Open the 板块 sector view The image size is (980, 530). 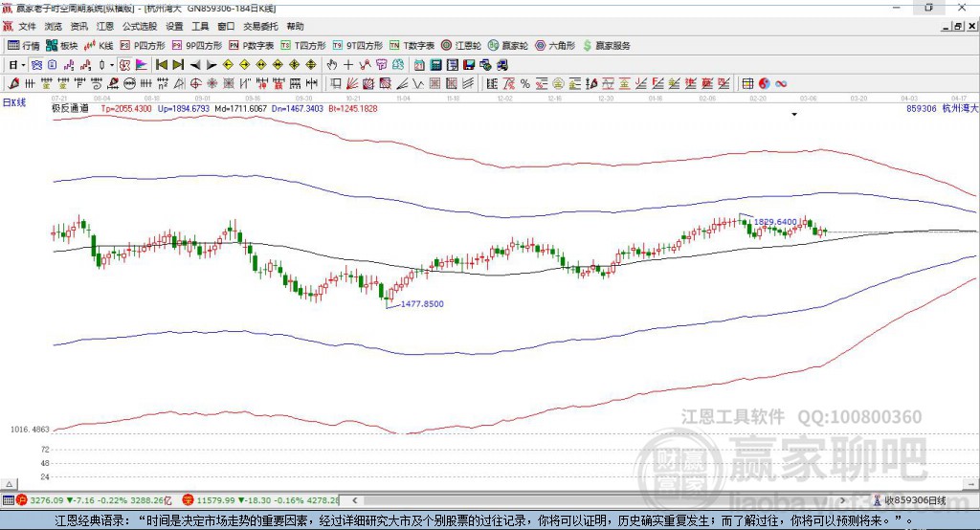point(61,46)
